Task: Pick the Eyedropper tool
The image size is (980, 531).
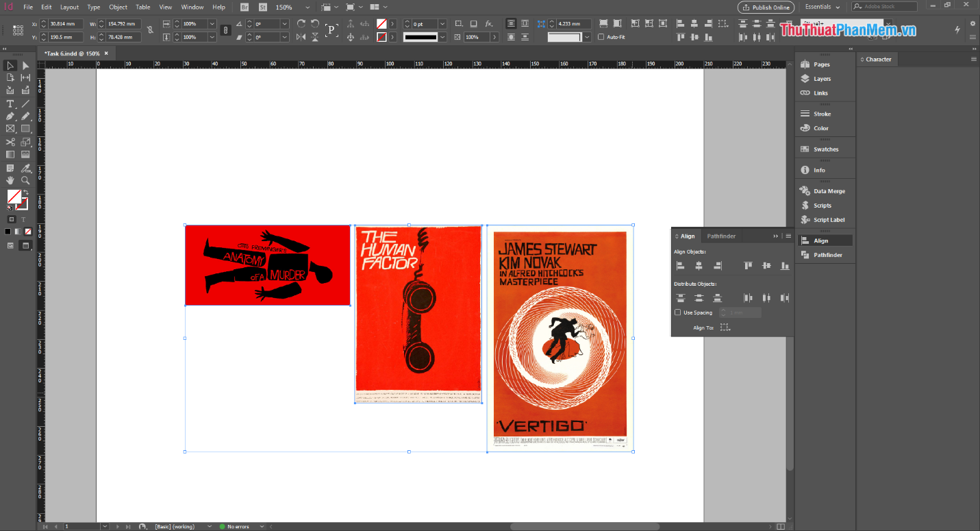Action: [25, 168]
